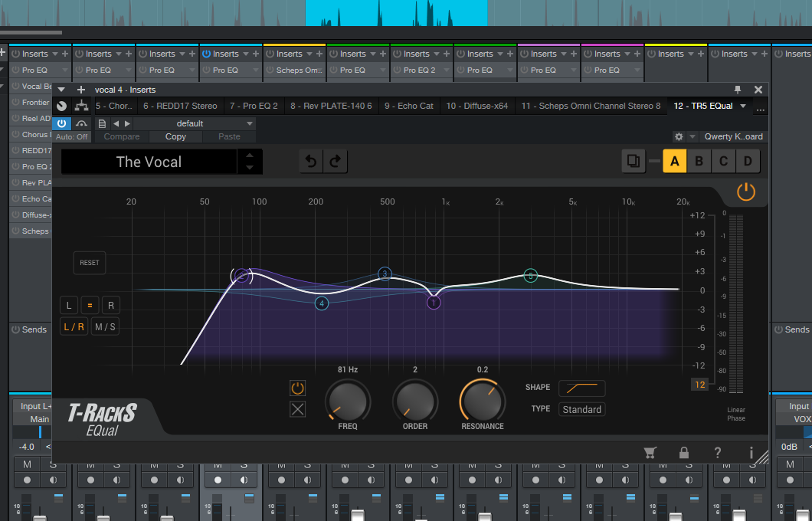Bypass the plugin with the blue power button
This screenshot has height=521, width=812.
(61, 123)
